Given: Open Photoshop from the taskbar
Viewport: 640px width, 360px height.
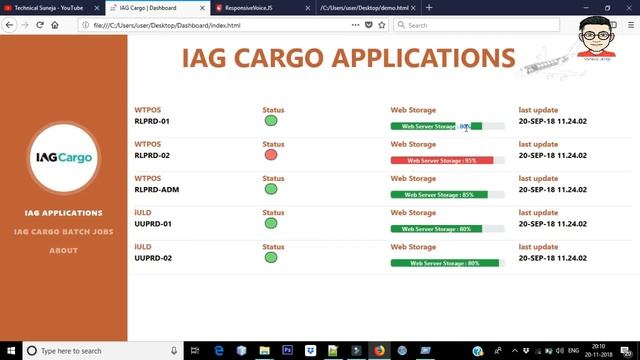Looking at the screenshot, I should [287, 351].
